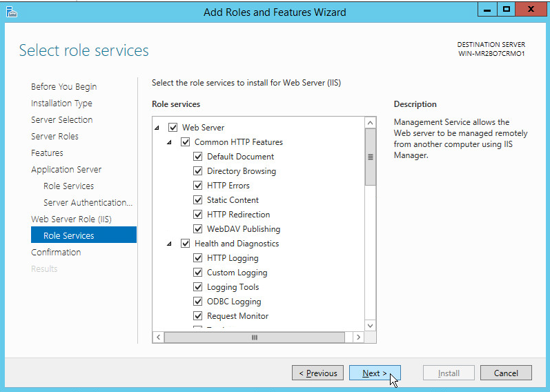The width and height of the screenshot is (550, 392).
Task: Toggle the Directory Browsing checkbox
Action: click(x=198, y=171)
